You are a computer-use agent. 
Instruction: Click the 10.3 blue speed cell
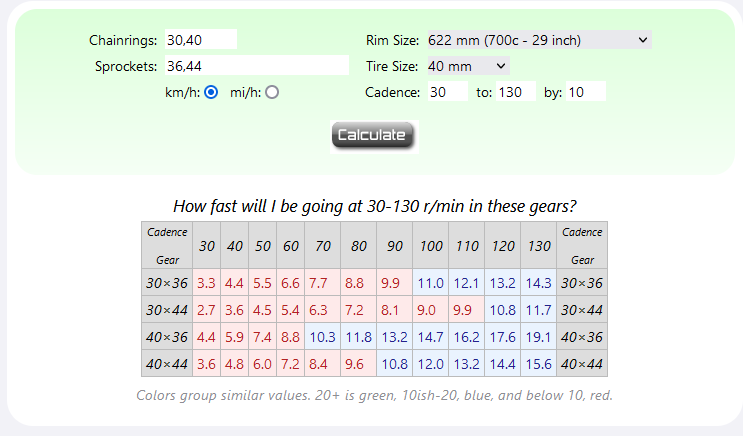[x=323, y=337]
